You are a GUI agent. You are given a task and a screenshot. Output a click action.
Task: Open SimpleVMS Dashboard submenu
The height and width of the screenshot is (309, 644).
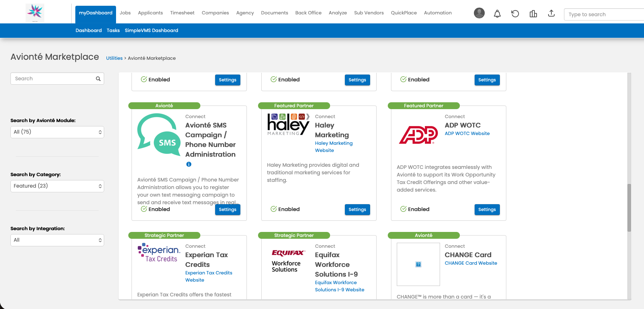pyautogui.click(x=151, y=31)
